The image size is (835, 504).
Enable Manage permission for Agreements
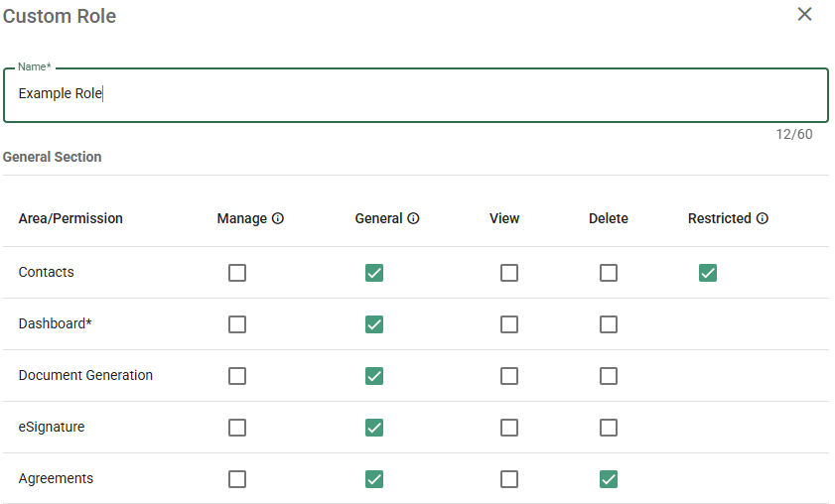click(x=237, y=479)
